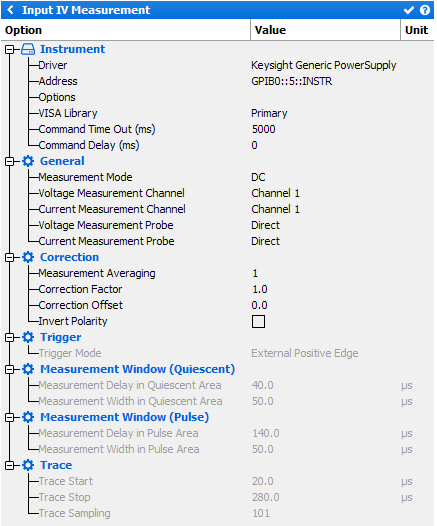Collapse the Correction tree section
Screen dimensions: 437x526
(9, 258)
